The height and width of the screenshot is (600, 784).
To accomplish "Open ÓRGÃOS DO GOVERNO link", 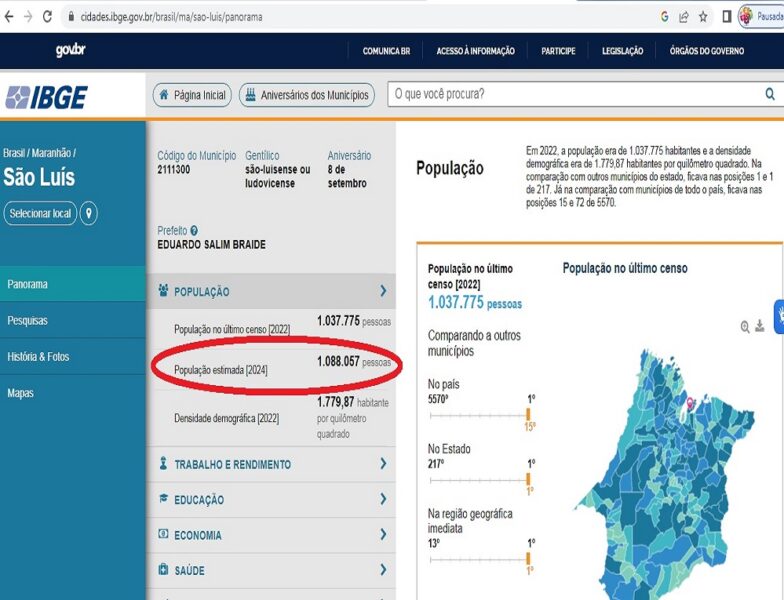I will (707, 51).
